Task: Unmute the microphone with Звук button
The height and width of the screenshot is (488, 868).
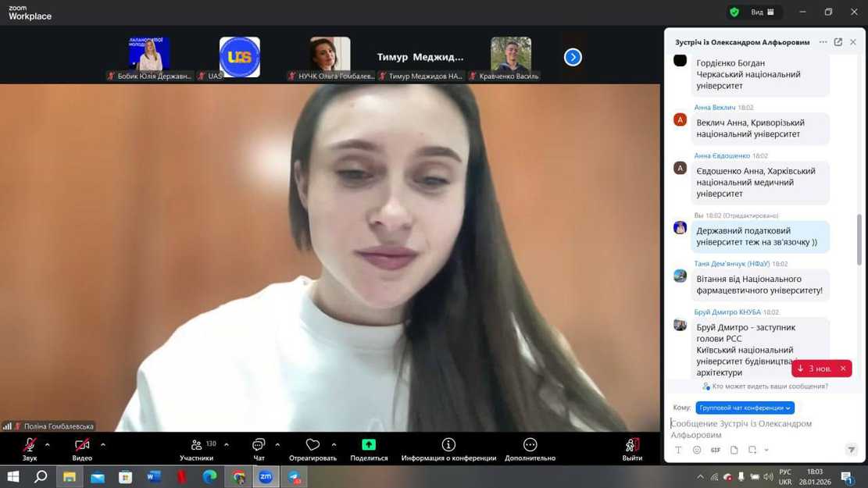Action: tap(30, 445)
